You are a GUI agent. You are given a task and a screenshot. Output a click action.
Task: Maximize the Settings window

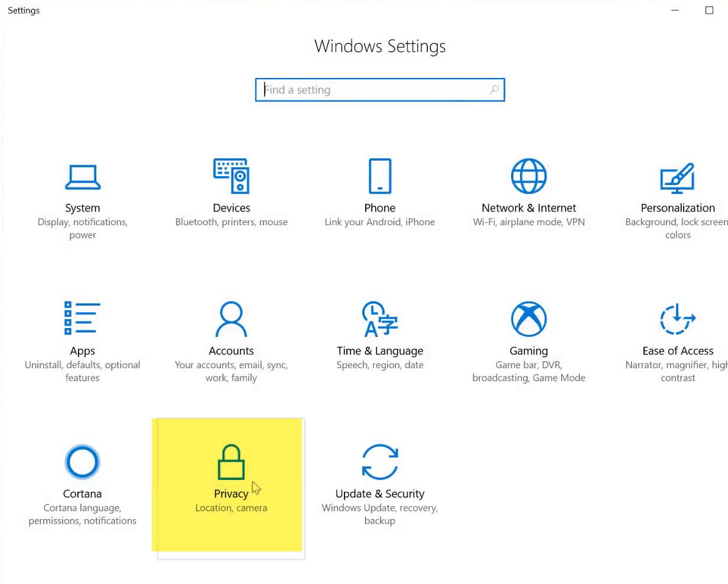tap(709, 10)
